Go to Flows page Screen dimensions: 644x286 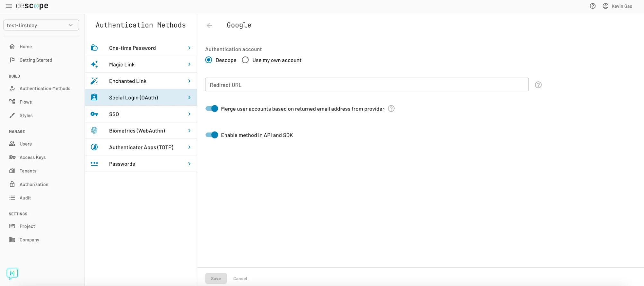click(x=26, y=102)
